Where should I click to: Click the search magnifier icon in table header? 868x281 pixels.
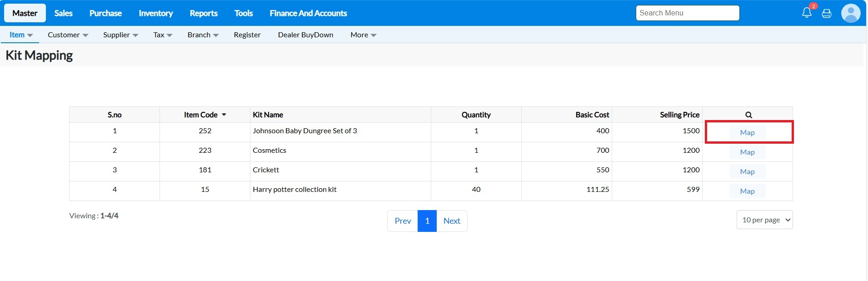748,115
